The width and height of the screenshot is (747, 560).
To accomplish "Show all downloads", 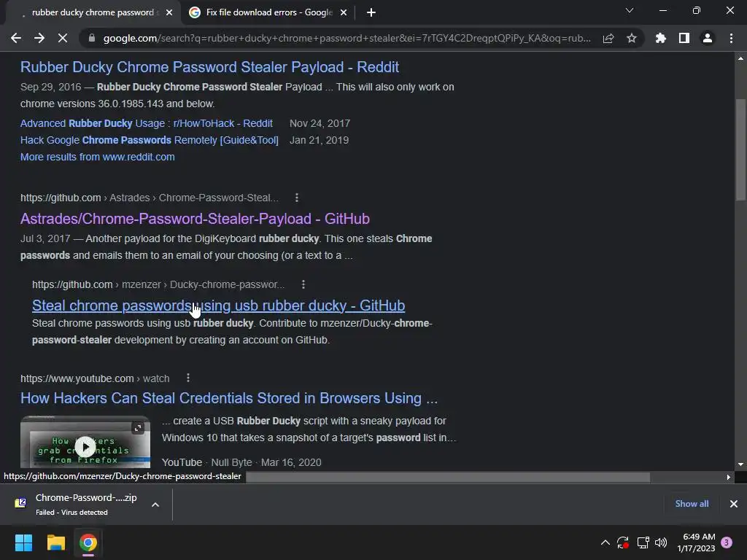I will (692, 504).
